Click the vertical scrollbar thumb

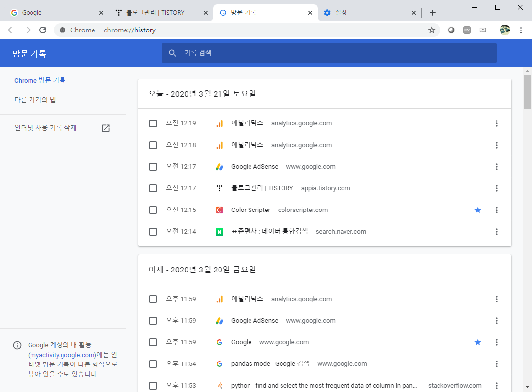[527, 91]
